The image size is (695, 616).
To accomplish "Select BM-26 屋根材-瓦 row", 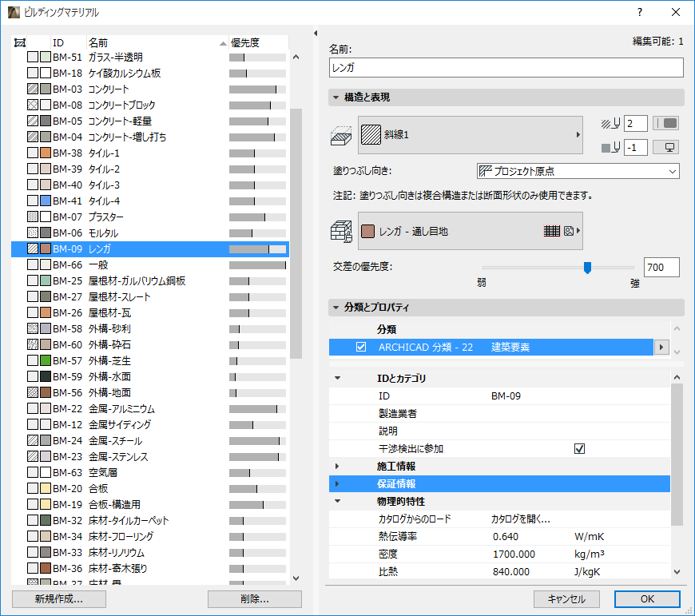I will [150, 312].
